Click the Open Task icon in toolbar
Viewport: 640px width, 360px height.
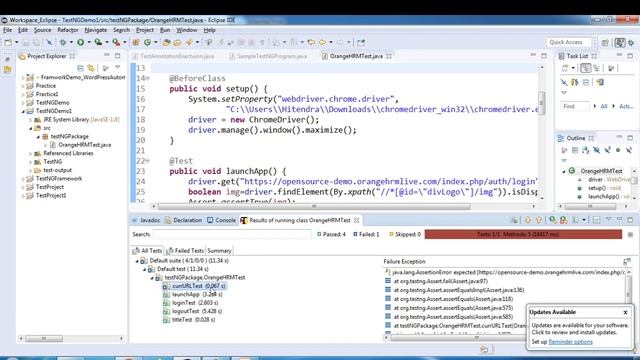coord(177,42)
